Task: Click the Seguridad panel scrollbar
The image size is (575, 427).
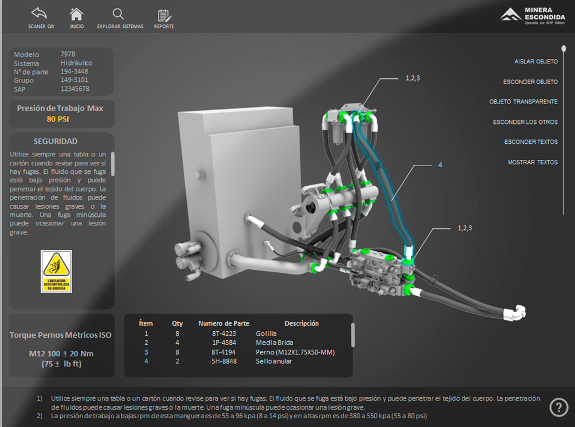Action: pos(113,164)
